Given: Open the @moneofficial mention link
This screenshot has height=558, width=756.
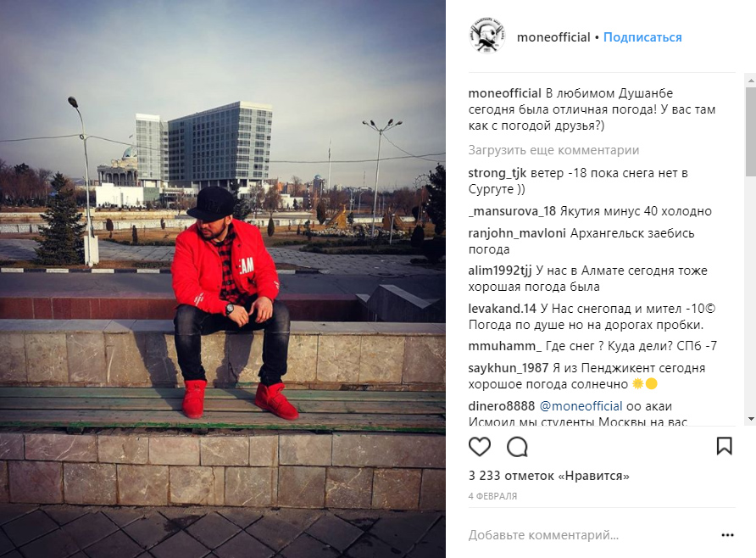Looking at the screenshot, I should pyautogui.click(x=581, y=406).
